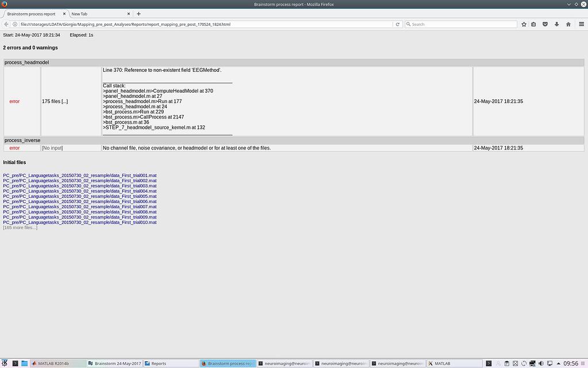Bookmark this page with the star icon

pyautogui.click(x=523, y=24)
